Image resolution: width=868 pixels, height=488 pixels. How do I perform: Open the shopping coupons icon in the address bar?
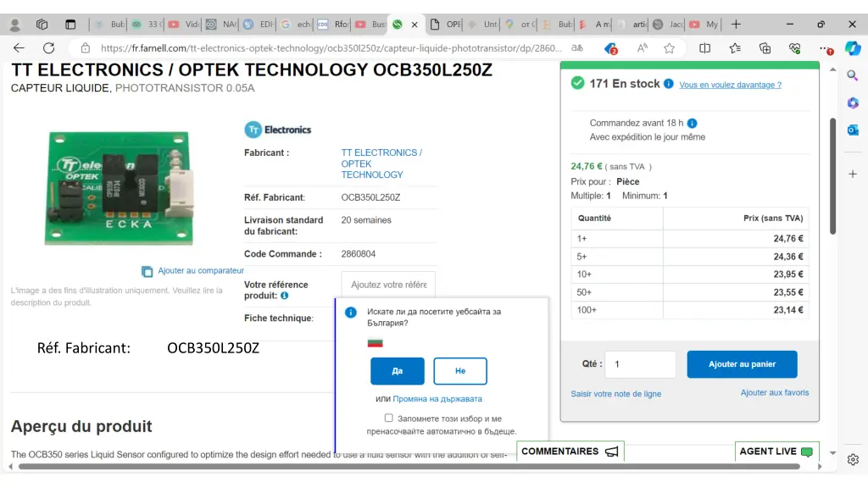[610, 48]
